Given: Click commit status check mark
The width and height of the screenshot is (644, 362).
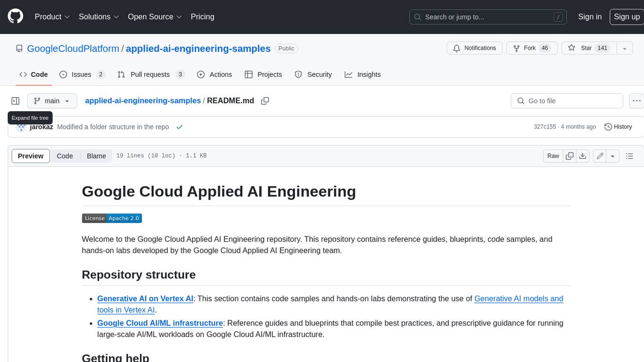Looking at the screenshot, I should [x=179, y=127].
